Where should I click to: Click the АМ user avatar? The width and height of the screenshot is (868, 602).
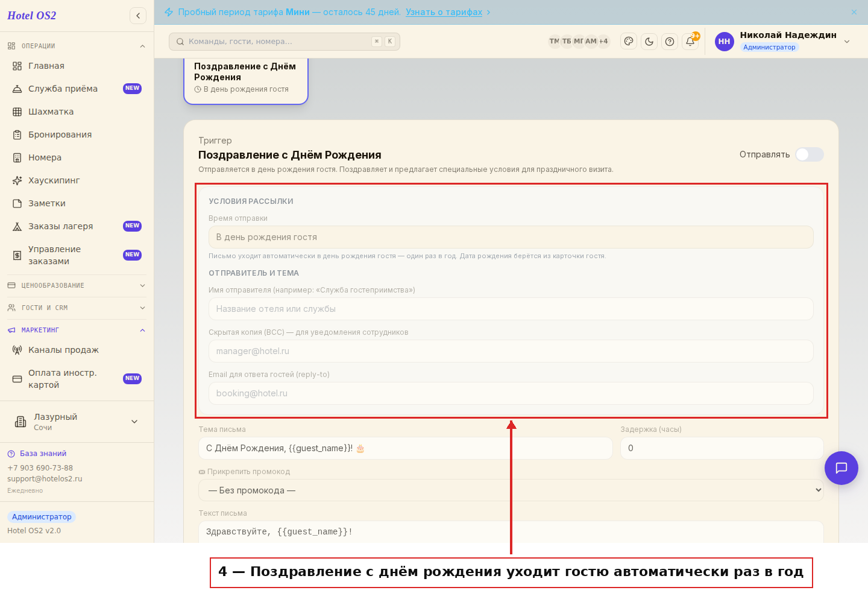(x=591, y=42)
